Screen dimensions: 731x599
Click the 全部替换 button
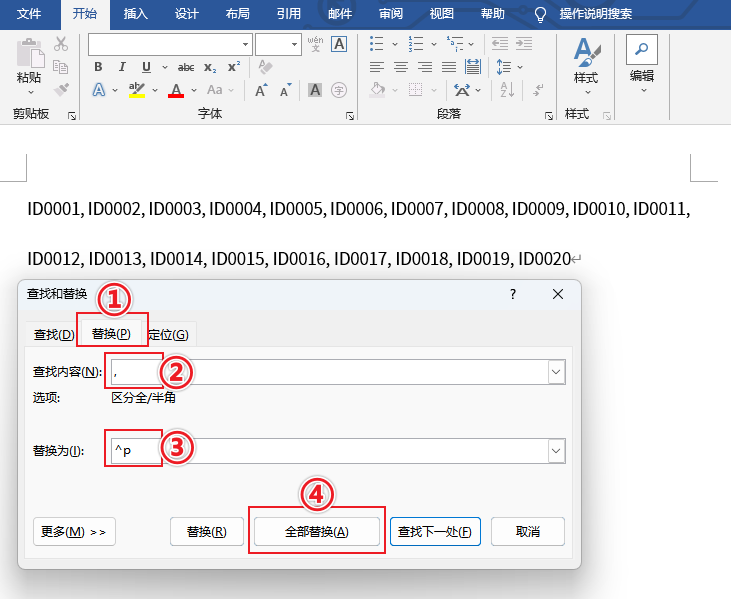click(316, 532)
